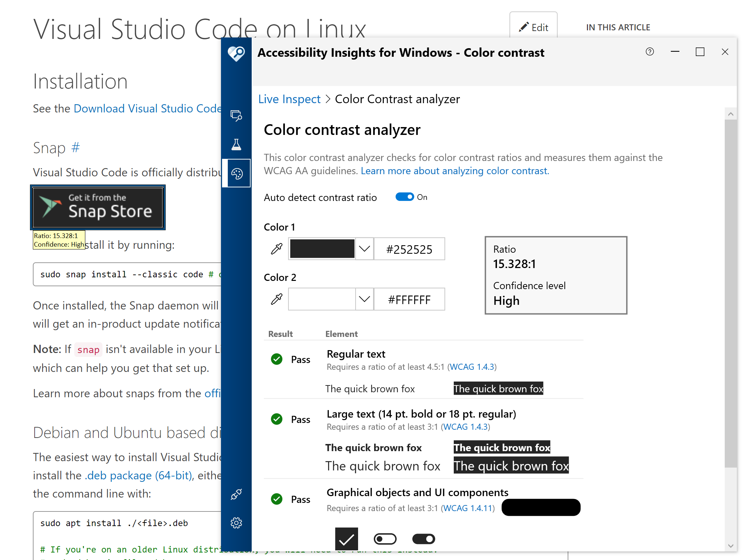Open help via the question mark icon
Image resolution: width=754 pixels, height=560 pixels.
649,52
